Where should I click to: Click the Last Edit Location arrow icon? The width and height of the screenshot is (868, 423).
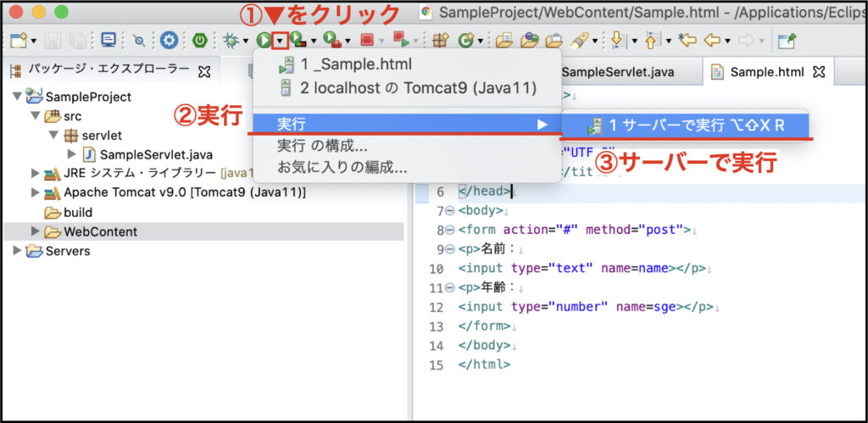point(687,40)
